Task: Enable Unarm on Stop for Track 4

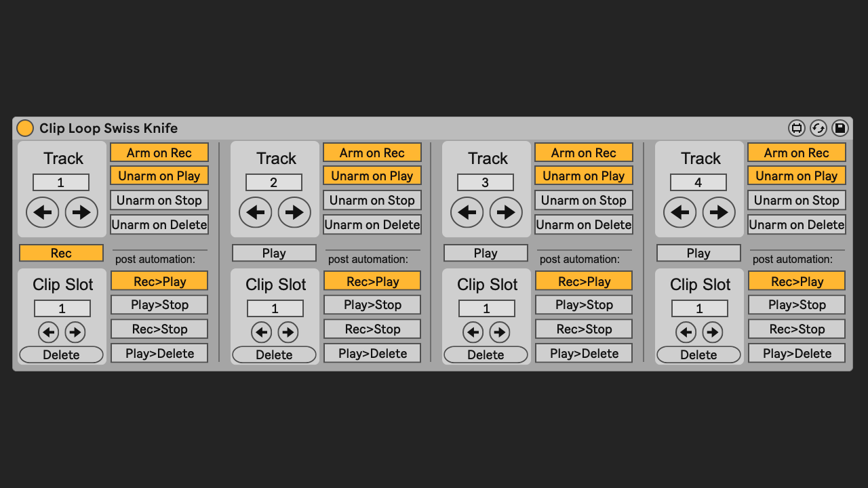Action: click(797, 200)
